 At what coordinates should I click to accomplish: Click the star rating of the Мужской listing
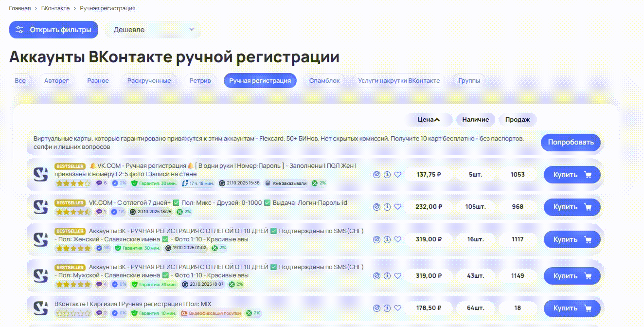pyautogui.click(x=73, y=285)
